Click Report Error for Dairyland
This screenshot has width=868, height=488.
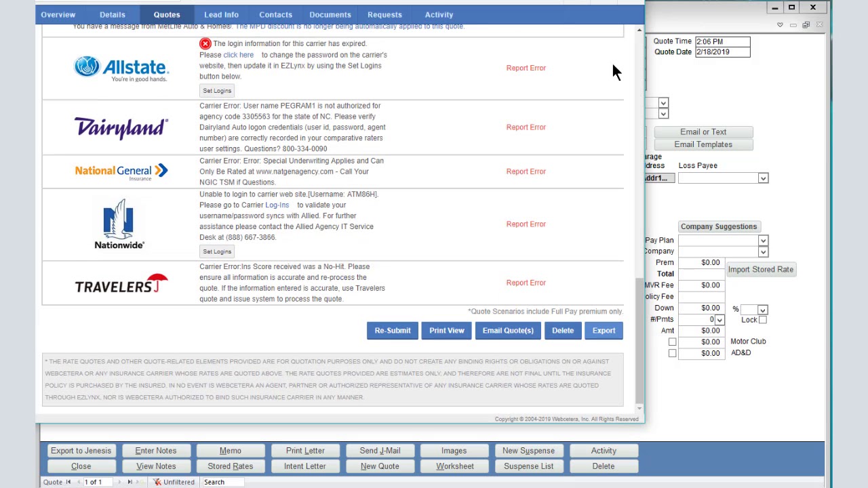[x=526, y=127]
